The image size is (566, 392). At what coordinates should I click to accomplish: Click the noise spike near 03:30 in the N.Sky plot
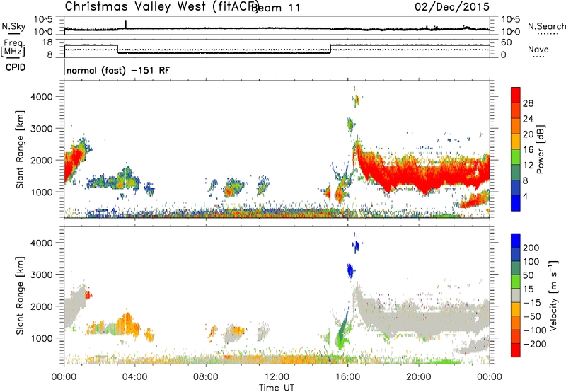click(126, 24)
